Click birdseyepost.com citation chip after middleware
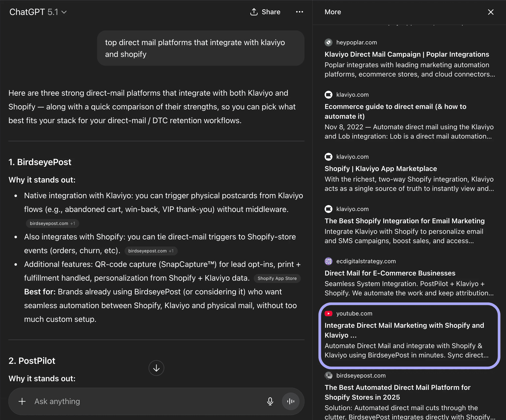Image resolution: width=506 pixels, height=420 pixels. [x=52, y=223]
